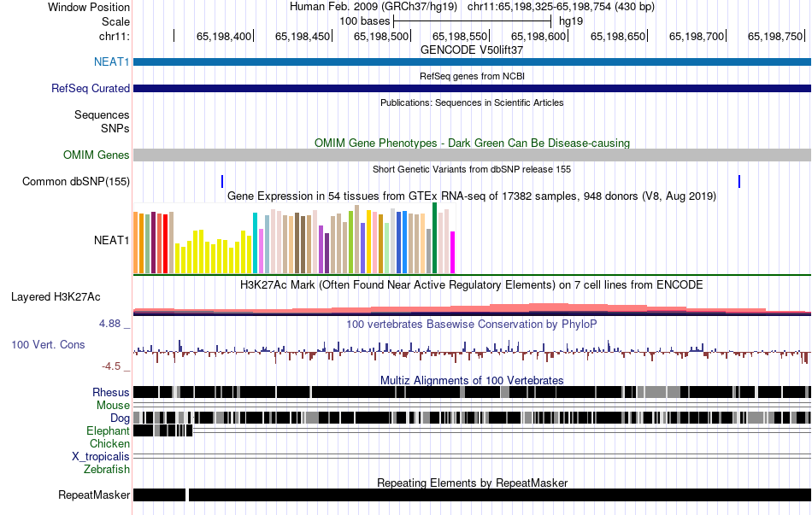Viewport: 812px width, 515px height.
Task: Click the Scale label
Action: coord(116,21)
